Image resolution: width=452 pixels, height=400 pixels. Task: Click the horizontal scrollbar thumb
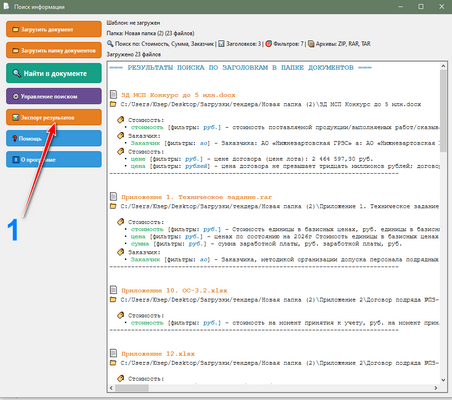pyautogui.click(x=132, y=388)
